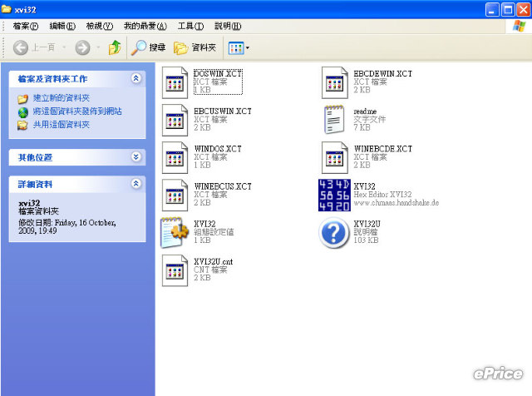Select the WINDOS.XCT file icon
Viewport: 532px width, 396px height.
175,158
